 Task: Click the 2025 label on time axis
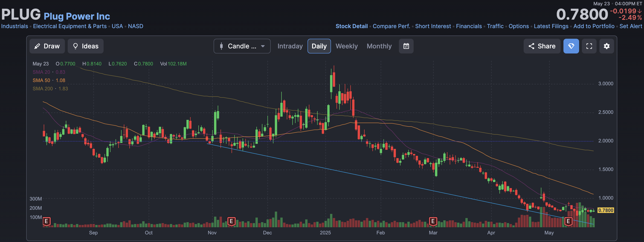[325, 233]
